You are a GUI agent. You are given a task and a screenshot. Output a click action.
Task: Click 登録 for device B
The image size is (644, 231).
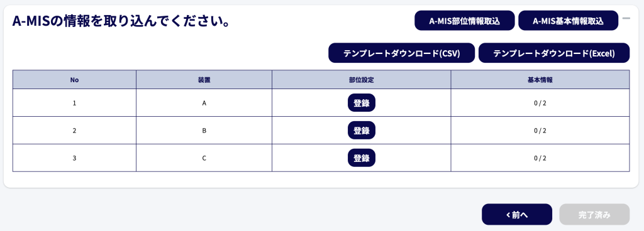[362, 130]
